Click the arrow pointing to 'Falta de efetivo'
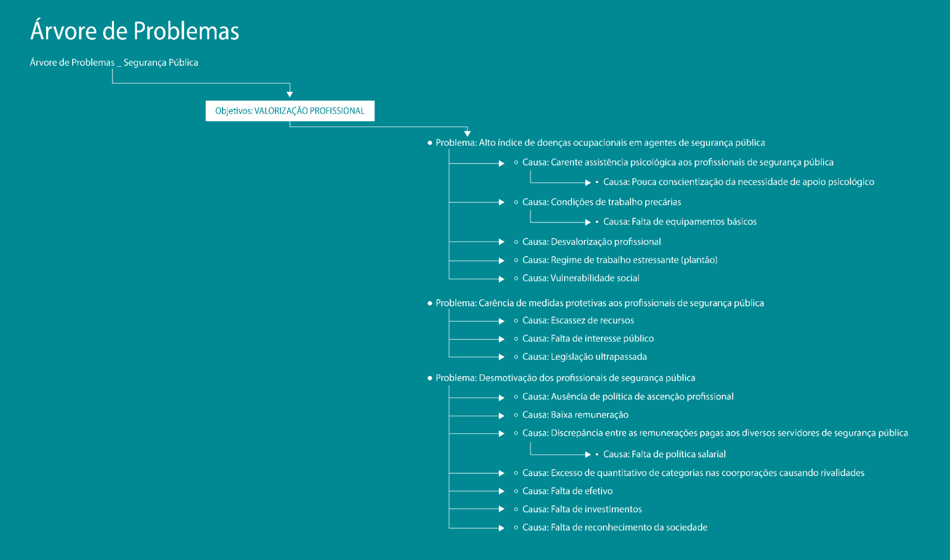This screenshot has width=950, height=560. point(501,491)
